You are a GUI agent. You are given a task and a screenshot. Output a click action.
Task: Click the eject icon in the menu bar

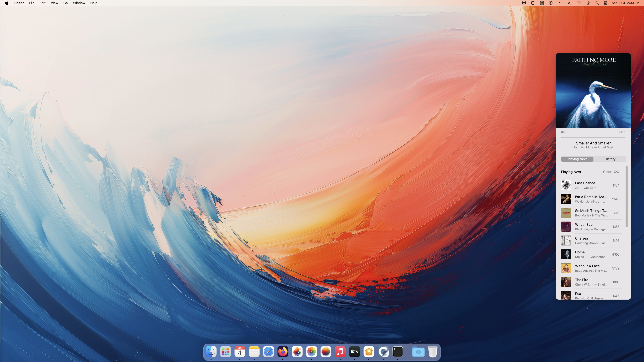click(x=560, y=3)
